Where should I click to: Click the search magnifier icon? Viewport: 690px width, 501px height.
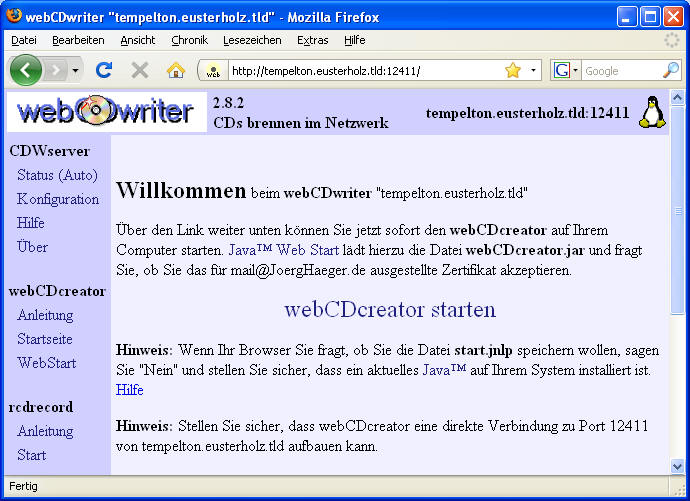pos(671,70)
